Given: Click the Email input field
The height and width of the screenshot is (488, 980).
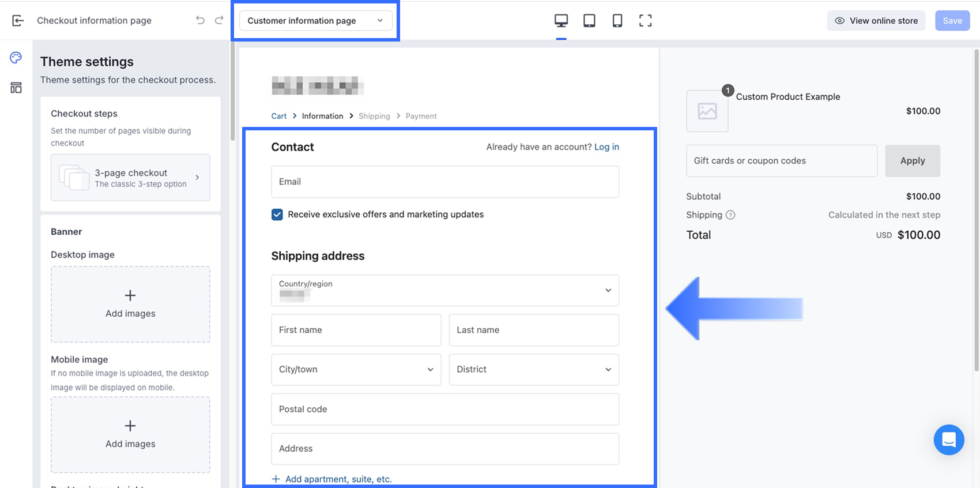Looking at the screenshot, I should [x=444, y=182].
